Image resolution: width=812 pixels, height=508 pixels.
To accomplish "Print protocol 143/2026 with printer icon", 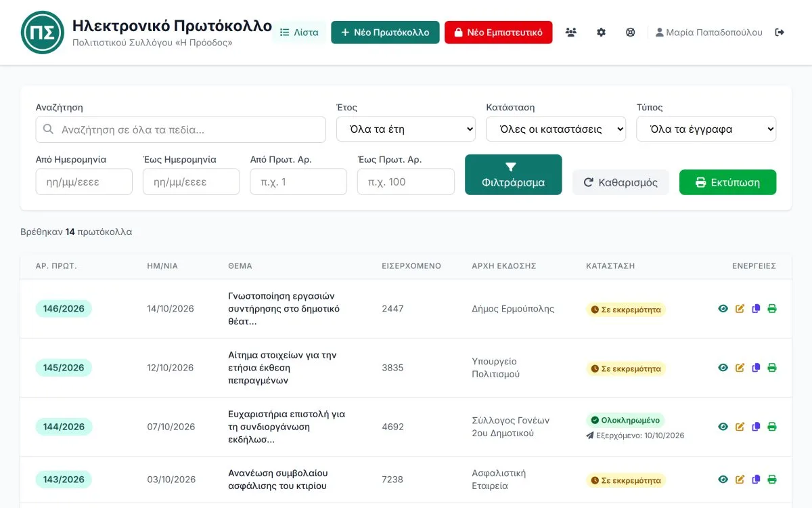I will pyautogui.click(x=772, y=480).
